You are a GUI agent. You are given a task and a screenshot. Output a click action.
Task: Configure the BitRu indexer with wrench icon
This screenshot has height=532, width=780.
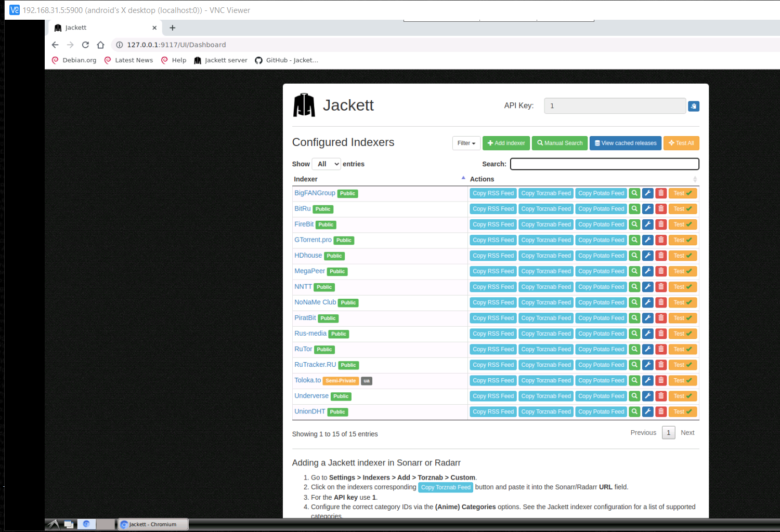point(647,209)
